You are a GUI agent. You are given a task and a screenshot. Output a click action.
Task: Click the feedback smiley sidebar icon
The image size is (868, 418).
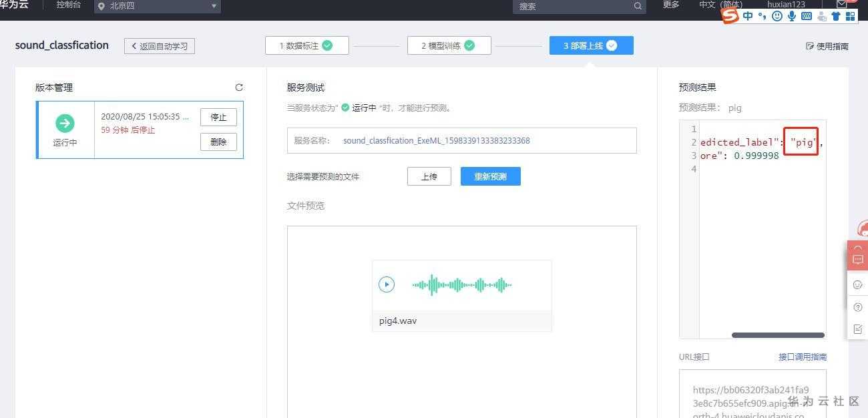tap(858, 284)
